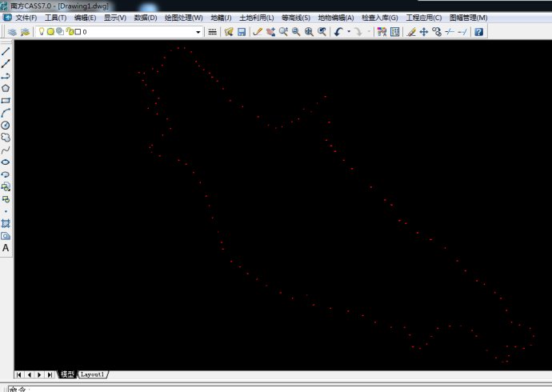The height and width of the screenshot is (392, 552).
Task: Switch to the Layout1 tab
Action: pyautogui.click(x=93, y=374)
